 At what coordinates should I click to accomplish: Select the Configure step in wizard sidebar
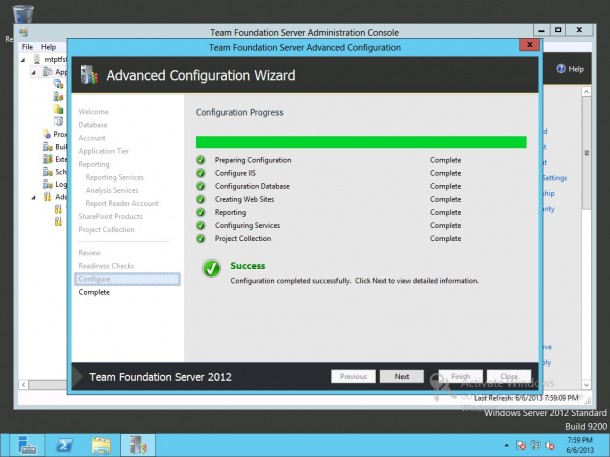coord(127,279)
